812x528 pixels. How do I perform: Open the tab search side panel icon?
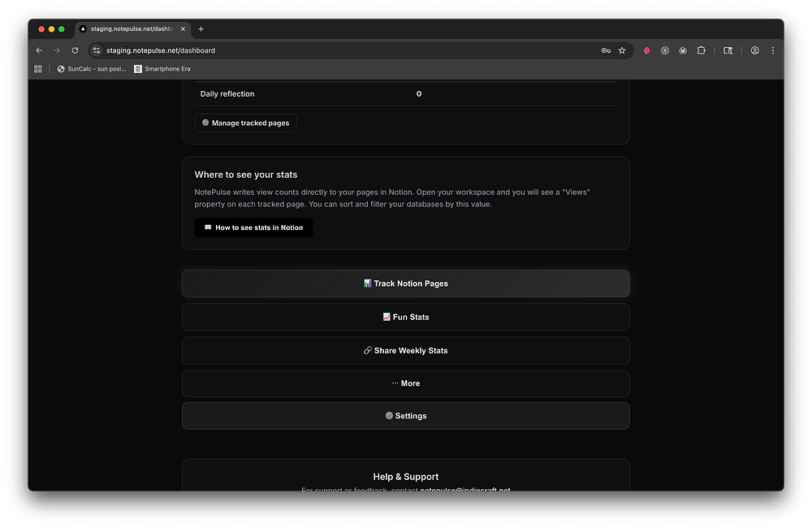click(728, 50)
